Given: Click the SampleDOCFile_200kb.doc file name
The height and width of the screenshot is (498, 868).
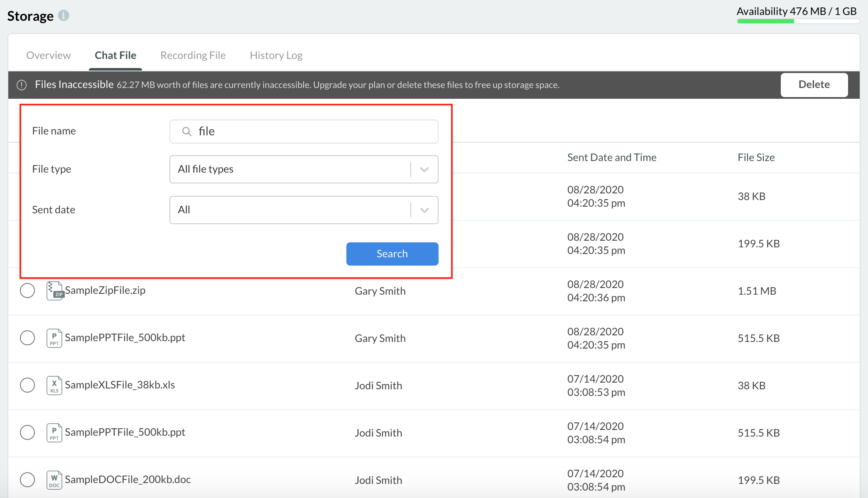Looking at the screenshot, I should pos(128,480).
